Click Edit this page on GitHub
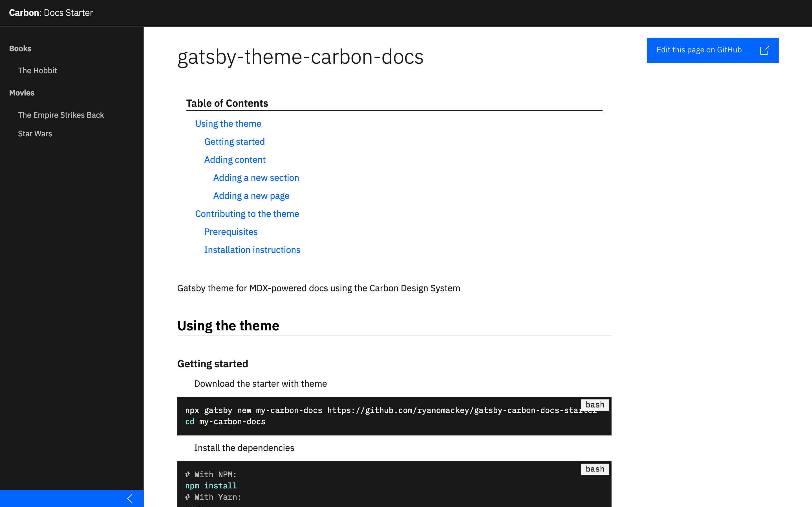The image size is (812, 507). click(699, 50)
